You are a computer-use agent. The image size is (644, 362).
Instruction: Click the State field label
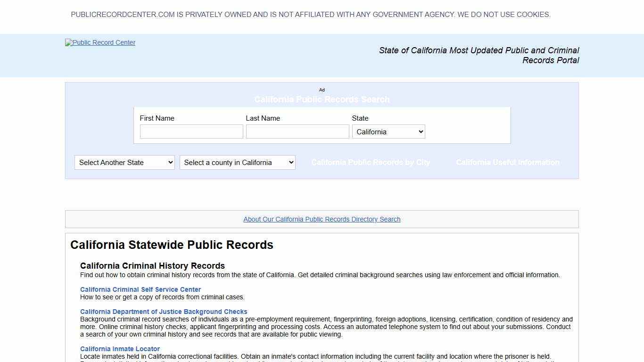point(360,118)
